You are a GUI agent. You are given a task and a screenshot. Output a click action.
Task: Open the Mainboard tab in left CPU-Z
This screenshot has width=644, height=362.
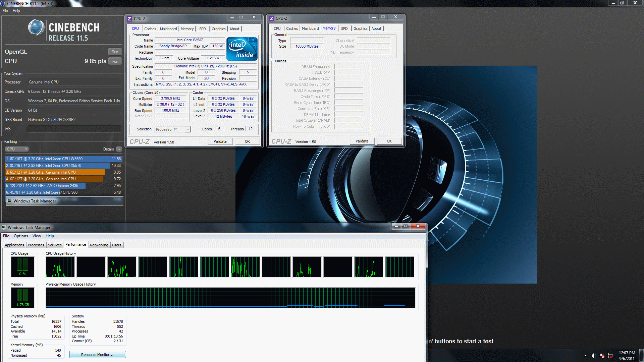pos(168,29)
